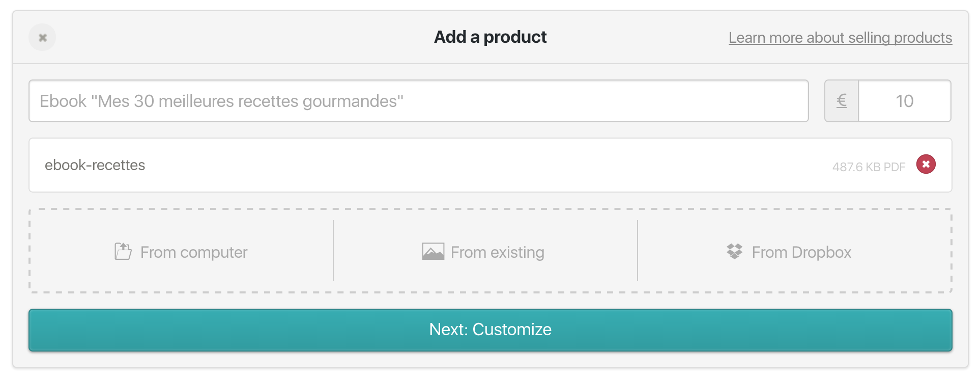Click the Add a product heading

pos(490,37)
